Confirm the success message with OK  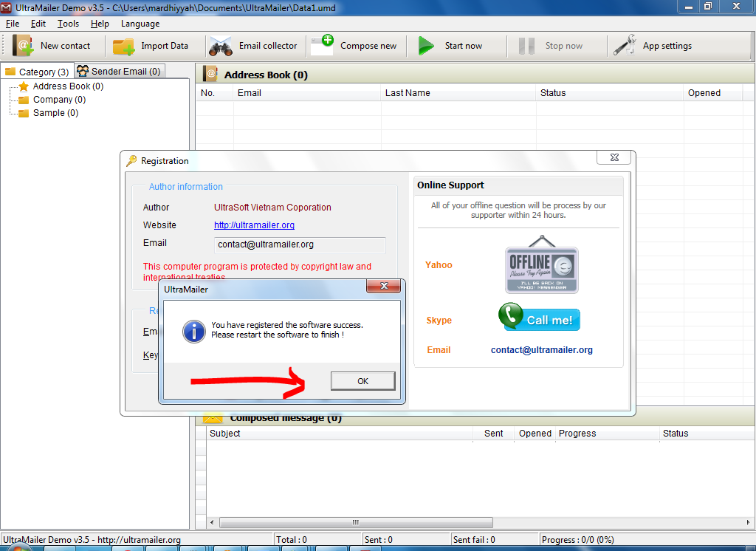(x=363, y=381)
